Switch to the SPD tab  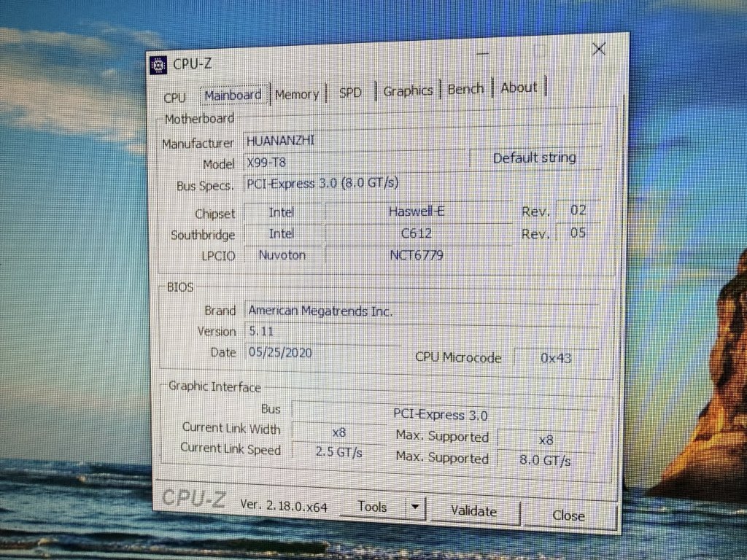[350, 92]
